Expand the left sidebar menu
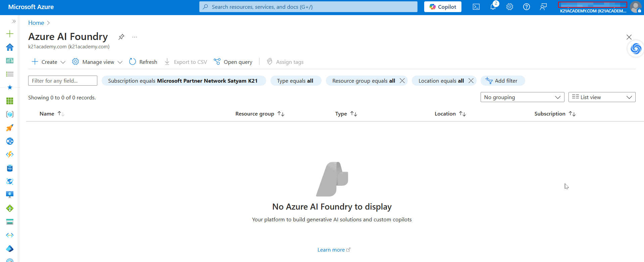The width and height of the screenshot is (644, 262). click(x=14, y=21)
